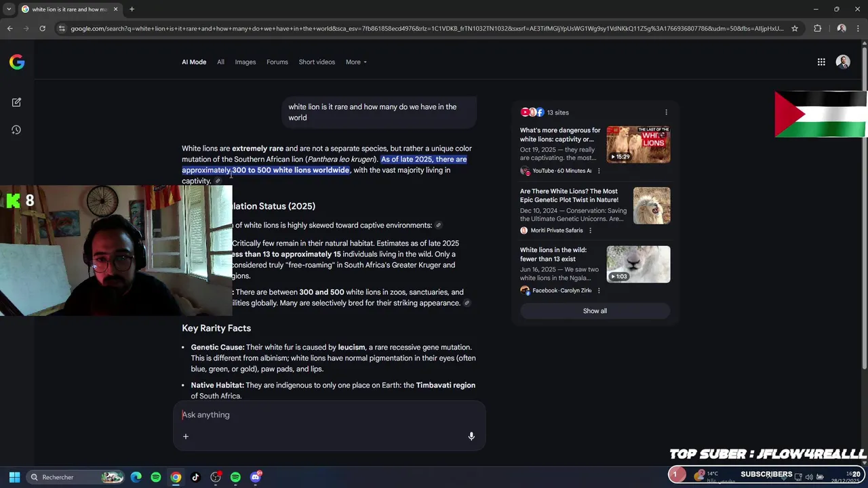Screen dimensions: 868x488
Task: Close the white lion search tab
Action: (x=115, y=9)
